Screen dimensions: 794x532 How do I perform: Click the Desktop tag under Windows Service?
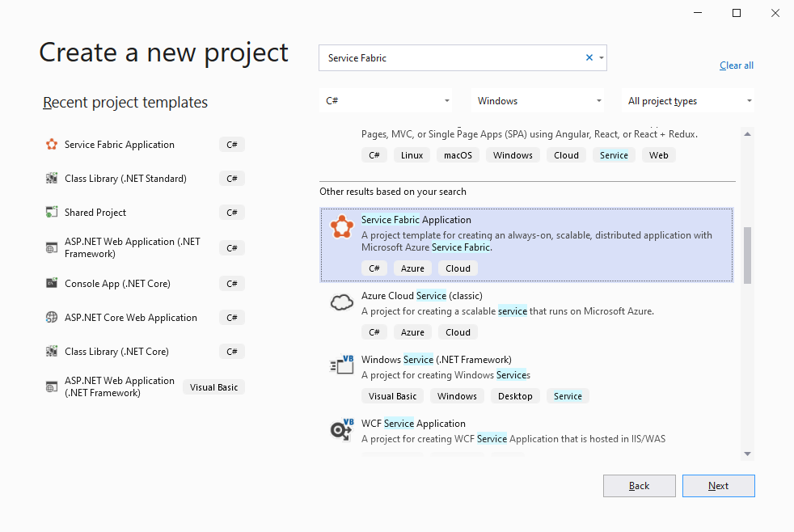point(515,396)
